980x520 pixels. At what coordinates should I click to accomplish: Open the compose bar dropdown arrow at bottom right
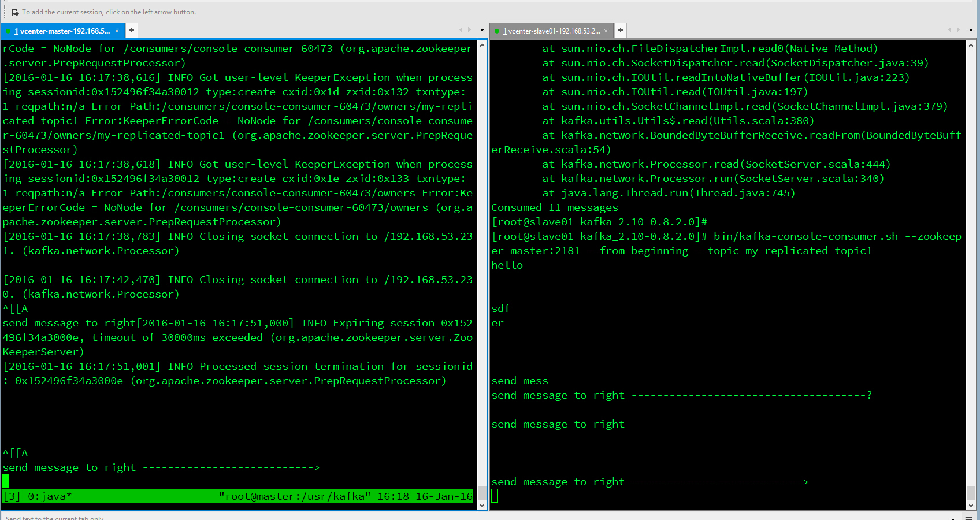[x=953, y=518]
